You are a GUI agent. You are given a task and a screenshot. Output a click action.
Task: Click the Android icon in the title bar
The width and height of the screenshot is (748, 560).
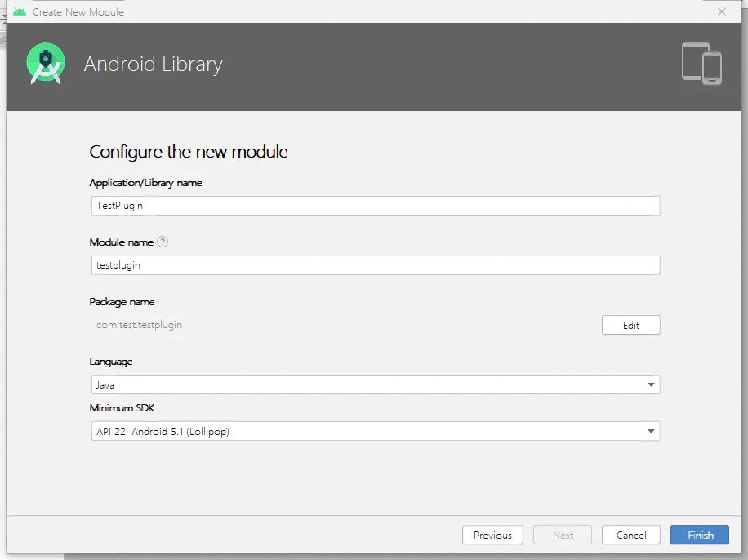click(18, 11)
